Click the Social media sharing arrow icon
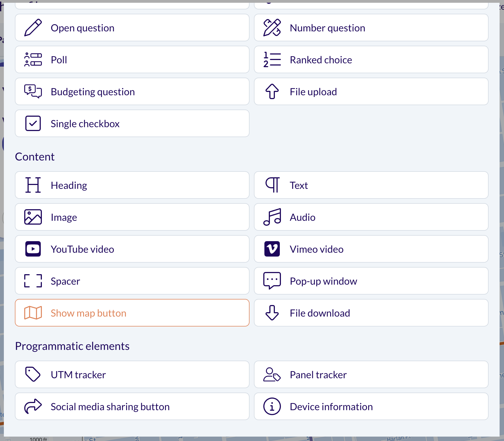Image resolution: width=504 pixels, height=441 pixels. click(33, 407)
